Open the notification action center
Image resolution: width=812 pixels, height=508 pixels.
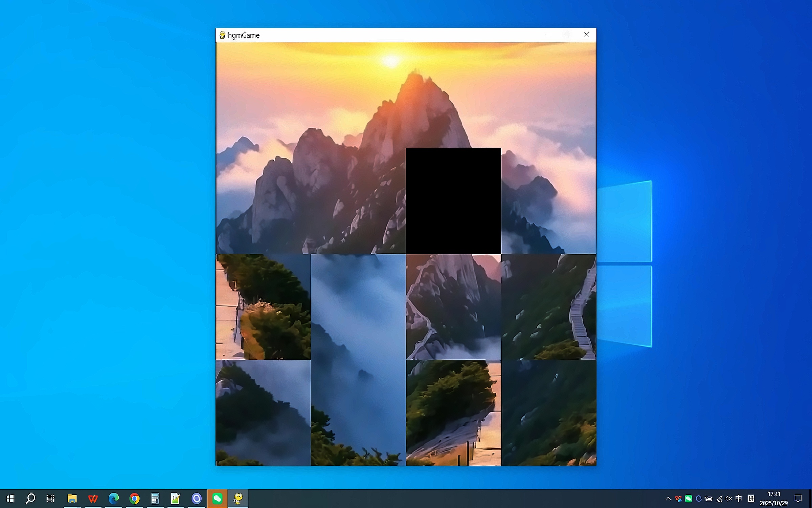click(x=798, y=499)
